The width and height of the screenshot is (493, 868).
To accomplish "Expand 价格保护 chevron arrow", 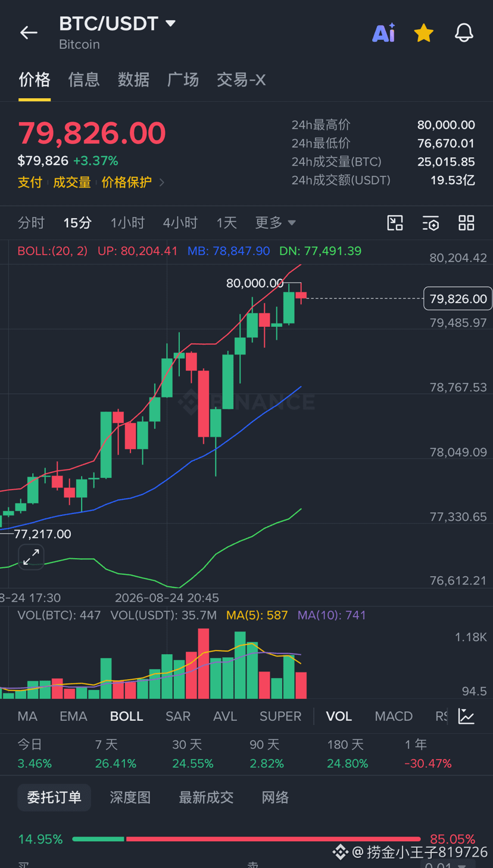I will pyautogui.click(x=162, y=182).
